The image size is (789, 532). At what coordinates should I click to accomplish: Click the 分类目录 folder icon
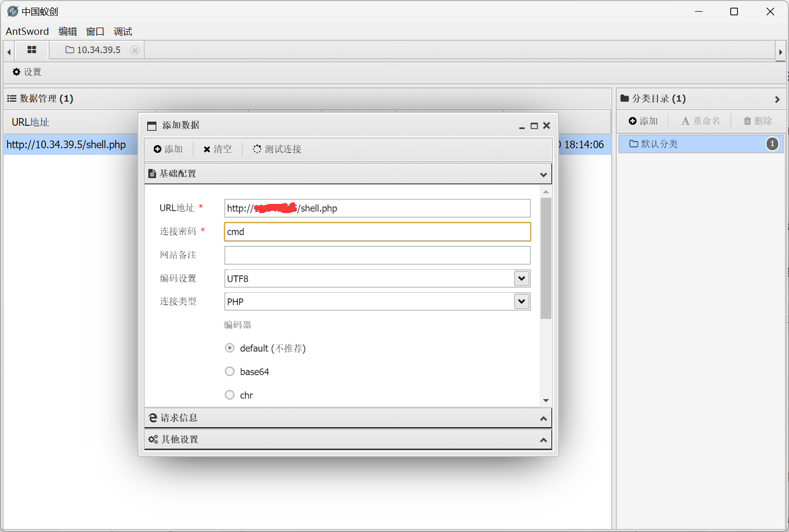tap(624, 98)
